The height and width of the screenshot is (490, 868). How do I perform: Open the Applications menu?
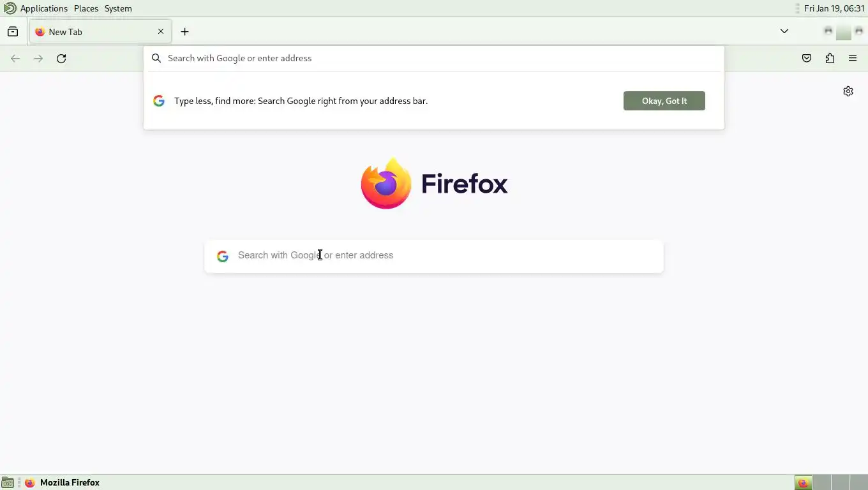tap(44, 8)
